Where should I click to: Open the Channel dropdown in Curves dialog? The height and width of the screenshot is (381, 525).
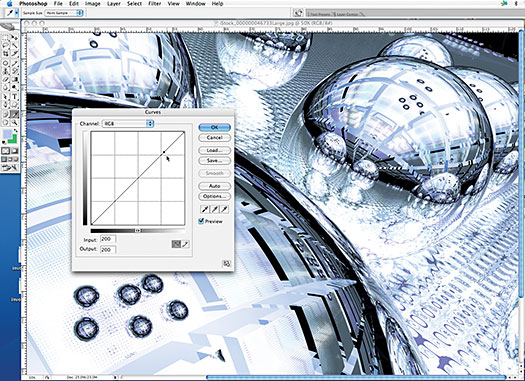coord(128,124)
